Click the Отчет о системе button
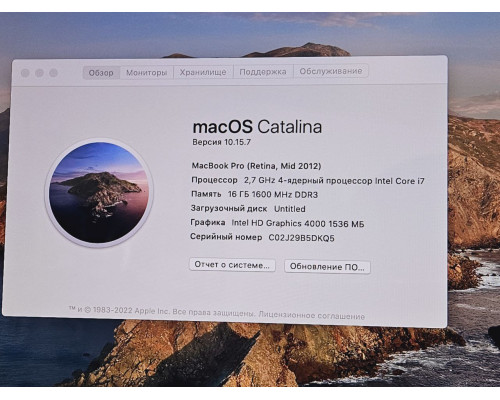 (232, 265)
